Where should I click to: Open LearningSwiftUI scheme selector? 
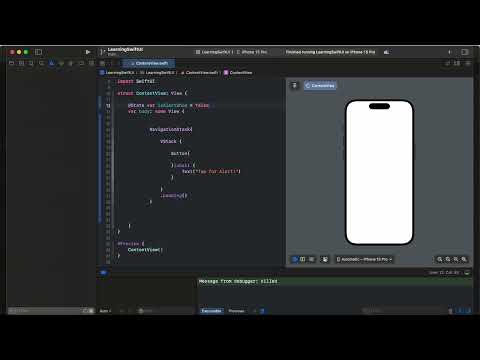(x=214, y=52)
